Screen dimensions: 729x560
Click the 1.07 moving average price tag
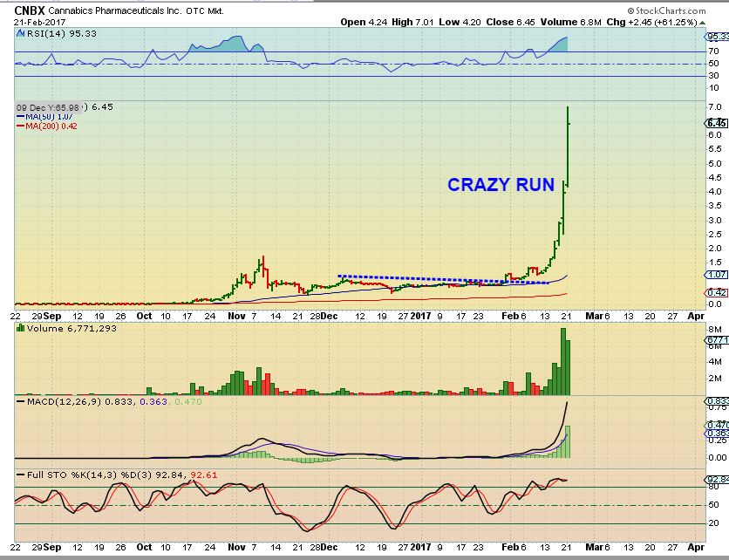click(717, 274)
